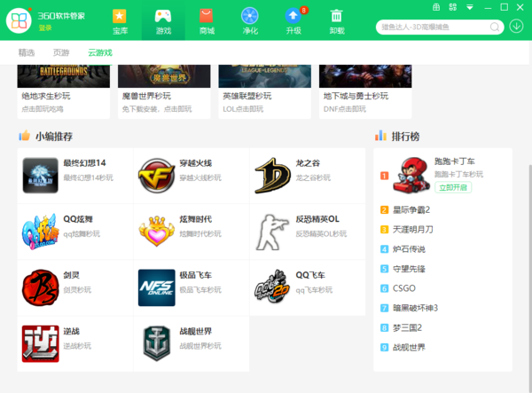Screen dimensions: 532x393
Task: Click the qq飞车秒玩 subtitle
Action: tap(314, 289)
